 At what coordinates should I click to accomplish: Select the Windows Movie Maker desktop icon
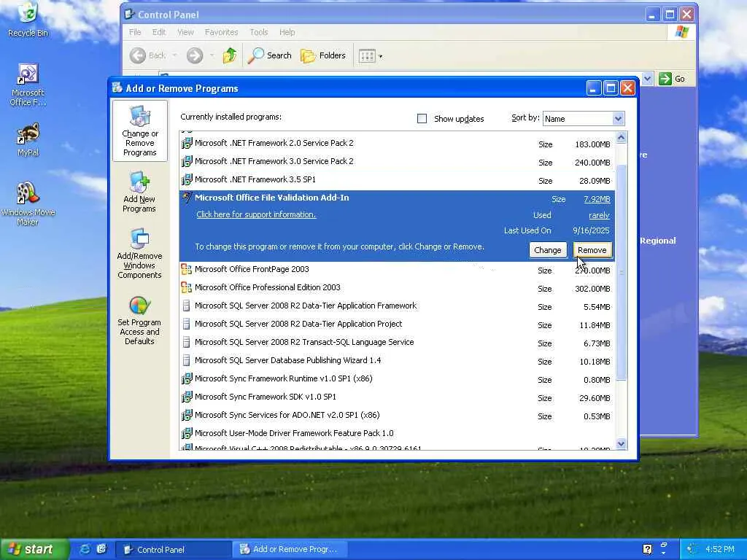[x=28, y=203]
